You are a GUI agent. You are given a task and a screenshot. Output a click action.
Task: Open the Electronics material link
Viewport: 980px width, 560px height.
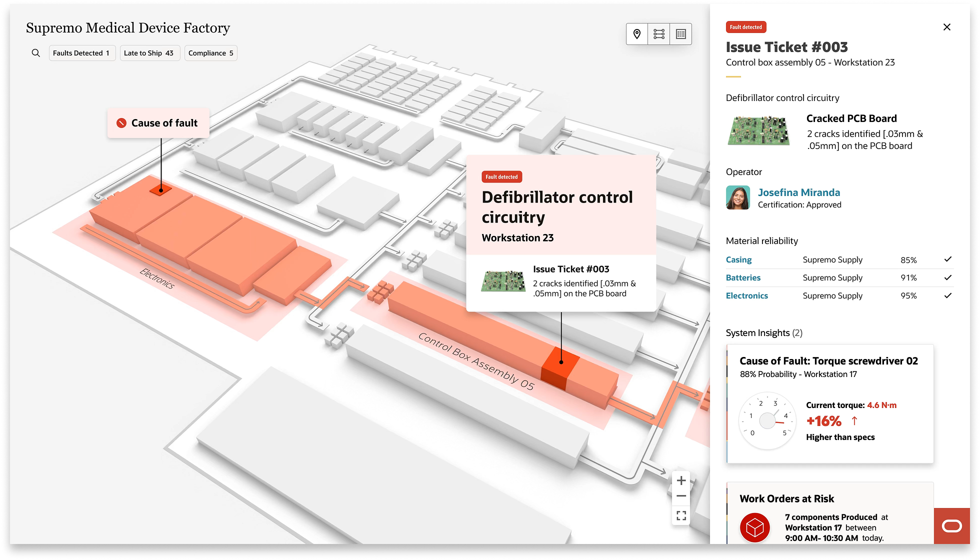(746, 295)
